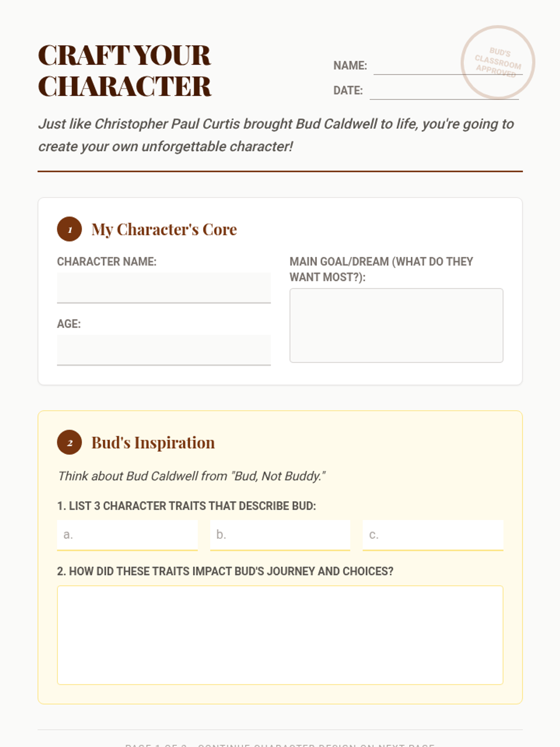Click the Craft Your Character title
The height and width of the screenshot is (747, 560).
(125, 70)
